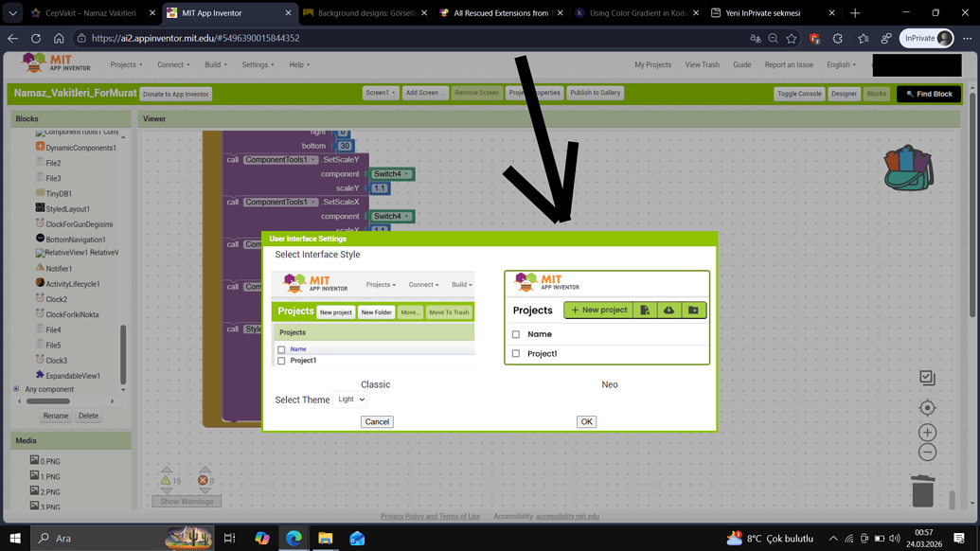Click the MIT App Inventor logo
Viewport: 980px width, 551px height.
(x=56, y=63)
